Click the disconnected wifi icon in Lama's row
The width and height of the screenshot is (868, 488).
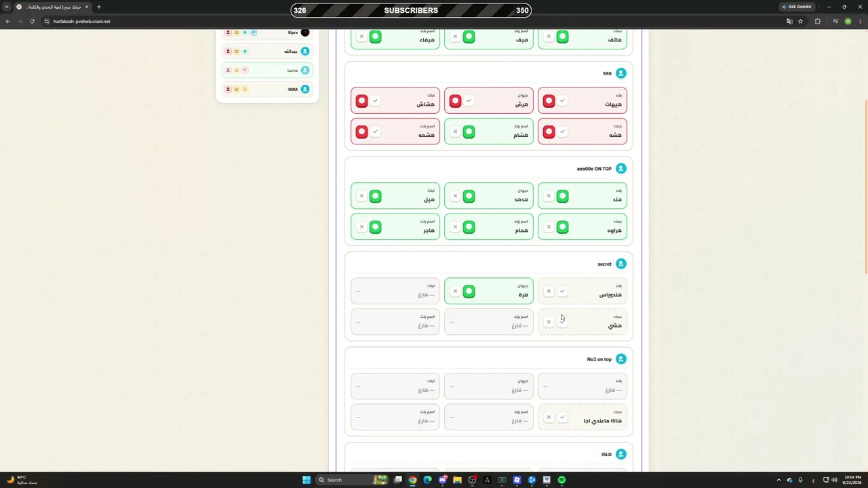click(x=245, y=70)
